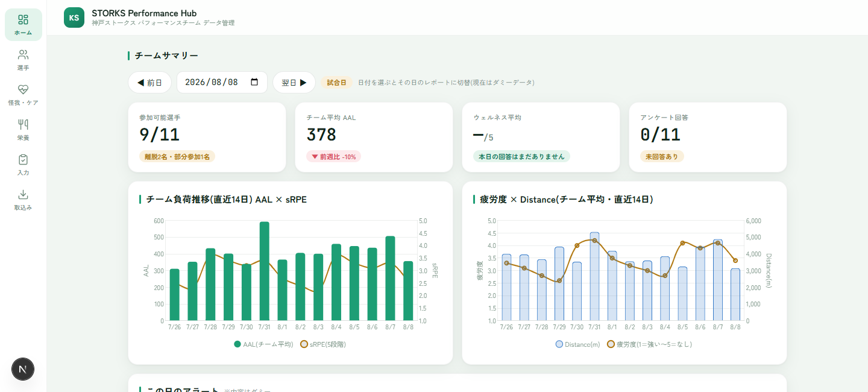
Task: Click the チーム平均 AAL 378 card
Action: tap(374, 138)
